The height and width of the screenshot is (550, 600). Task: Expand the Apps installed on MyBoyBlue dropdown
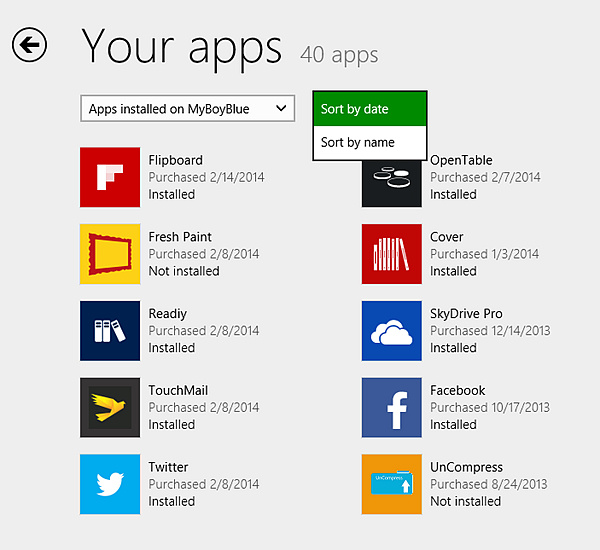pyautogui.click(x=188, y=108)
